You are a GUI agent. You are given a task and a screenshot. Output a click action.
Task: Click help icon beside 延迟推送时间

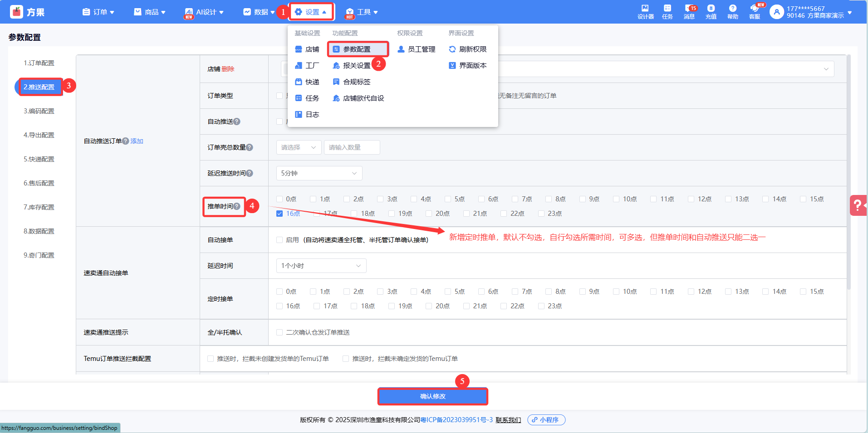point(250,173)
